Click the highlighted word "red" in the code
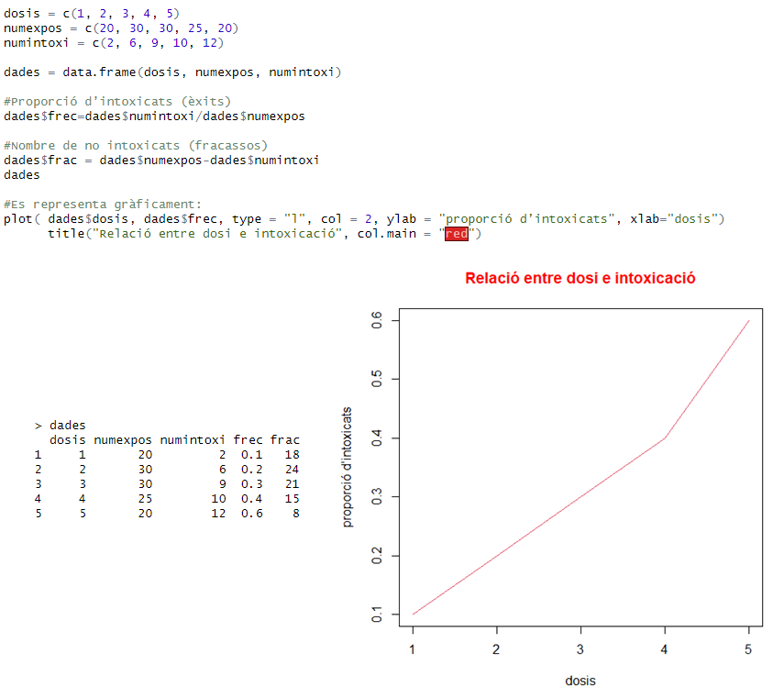This screenshot has height=698, width=784. (x=457, y=234)
